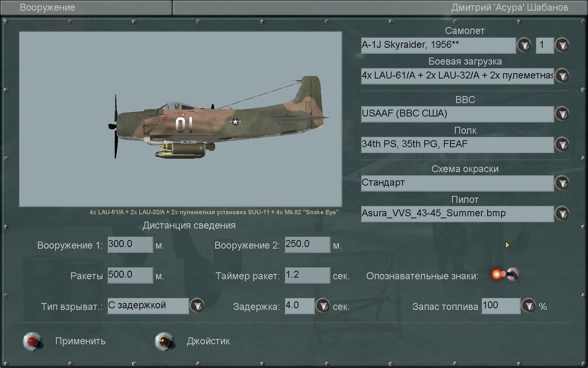Open the Тип взрыват. fuze type dropdown
The width and height of the screenshot is (588, 368).
(x=197, y=305)
